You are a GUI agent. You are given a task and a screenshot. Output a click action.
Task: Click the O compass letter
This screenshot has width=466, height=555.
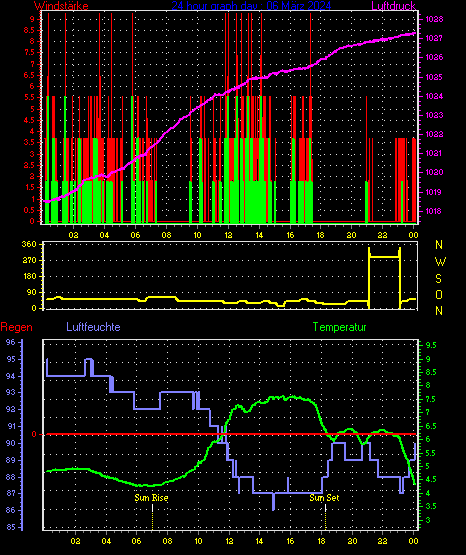click(x=439, y=294)
